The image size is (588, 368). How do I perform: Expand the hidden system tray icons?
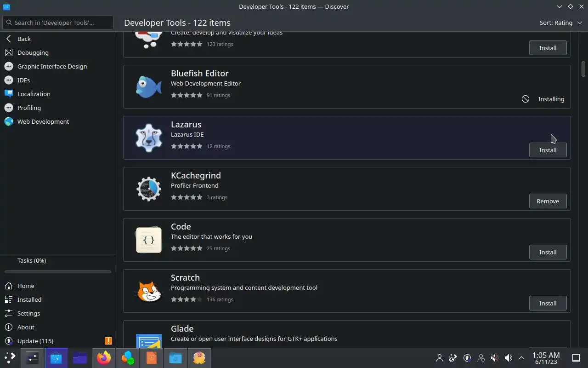click(521, 358)
